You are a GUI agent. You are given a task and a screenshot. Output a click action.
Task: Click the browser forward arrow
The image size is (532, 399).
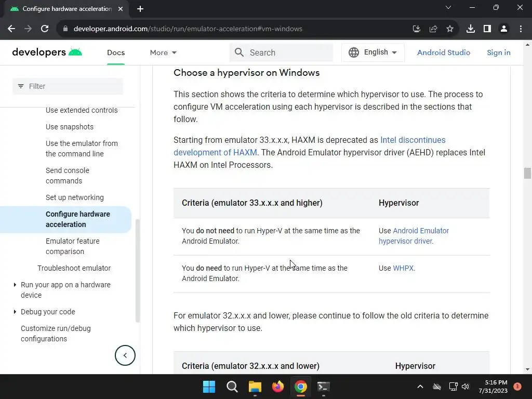[x=28, y=29]
